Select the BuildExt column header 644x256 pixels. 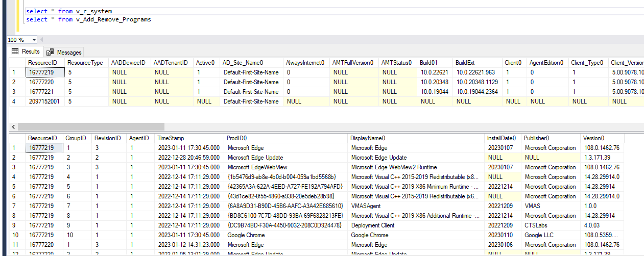(478, 63)
